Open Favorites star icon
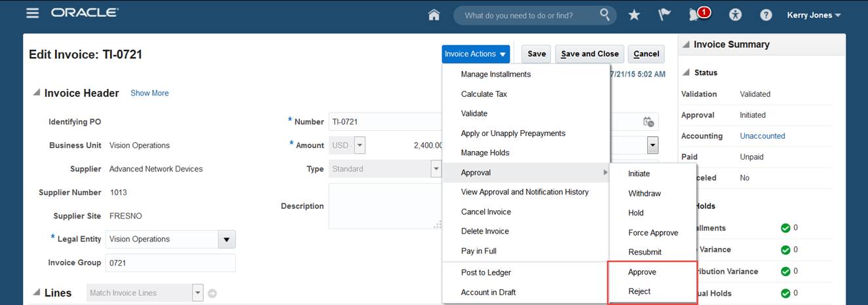The width and height of the screenshot is (868, 305). [634, 14]
